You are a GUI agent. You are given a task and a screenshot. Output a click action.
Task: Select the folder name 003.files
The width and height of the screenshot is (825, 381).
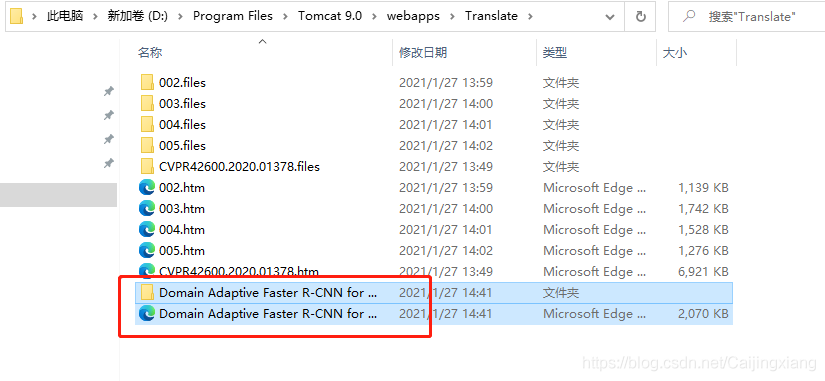coord(182,104)
